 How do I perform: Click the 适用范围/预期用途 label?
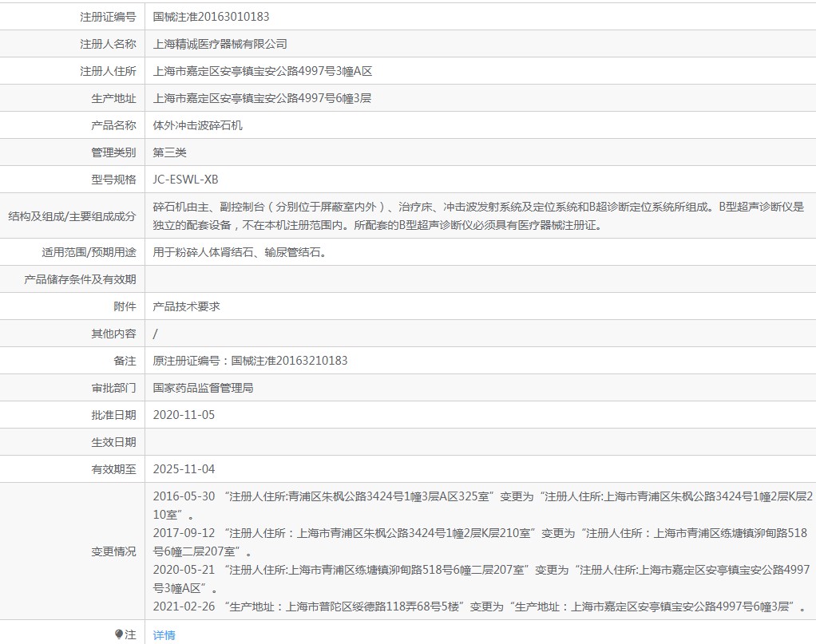pos(89,252)
